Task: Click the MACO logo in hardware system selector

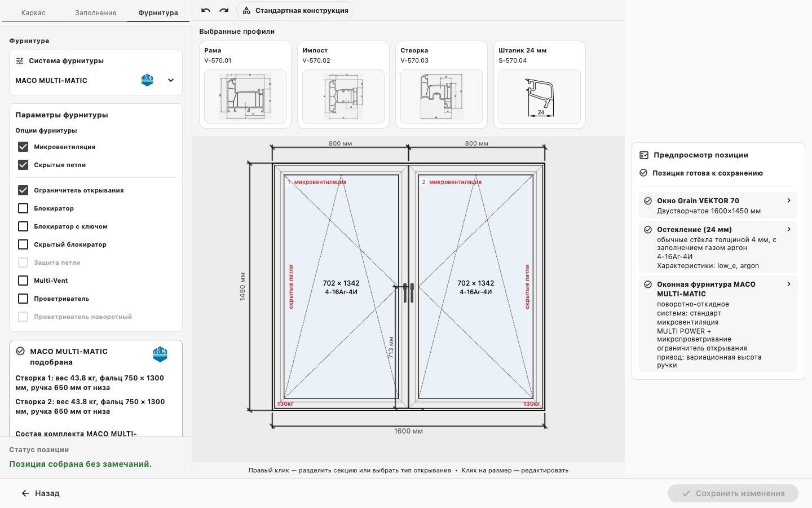Action: pyautogui.click(x=147, y=80)
